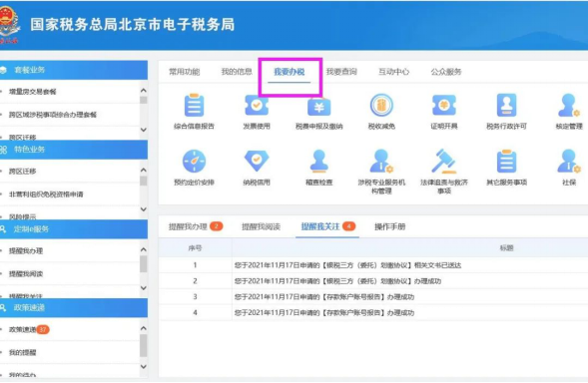Click up arrow in 特色业务 list
This screenshot has height=383, width=588.
tap(143, 170)
